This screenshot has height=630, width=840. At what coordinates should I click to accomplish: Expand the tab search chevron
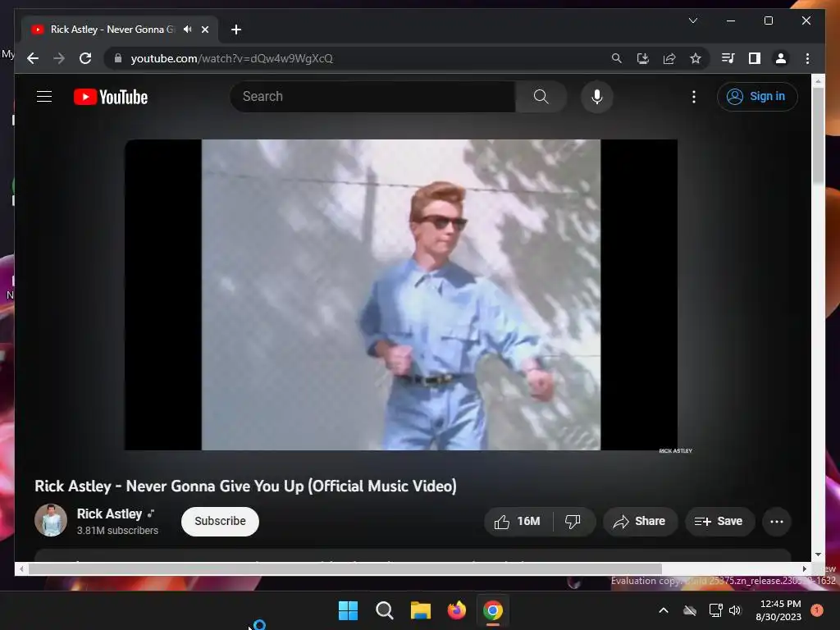[692, 21]
